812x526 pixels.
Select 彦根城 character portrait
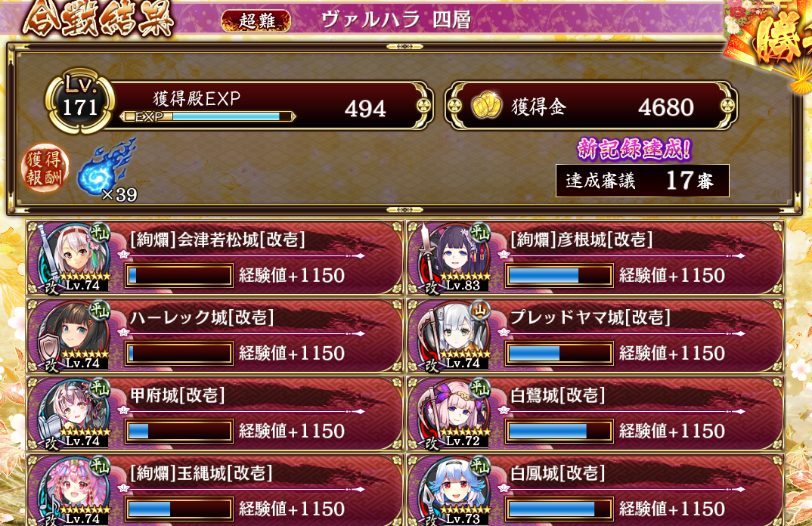pyautogui.click(x=451, y=257)
